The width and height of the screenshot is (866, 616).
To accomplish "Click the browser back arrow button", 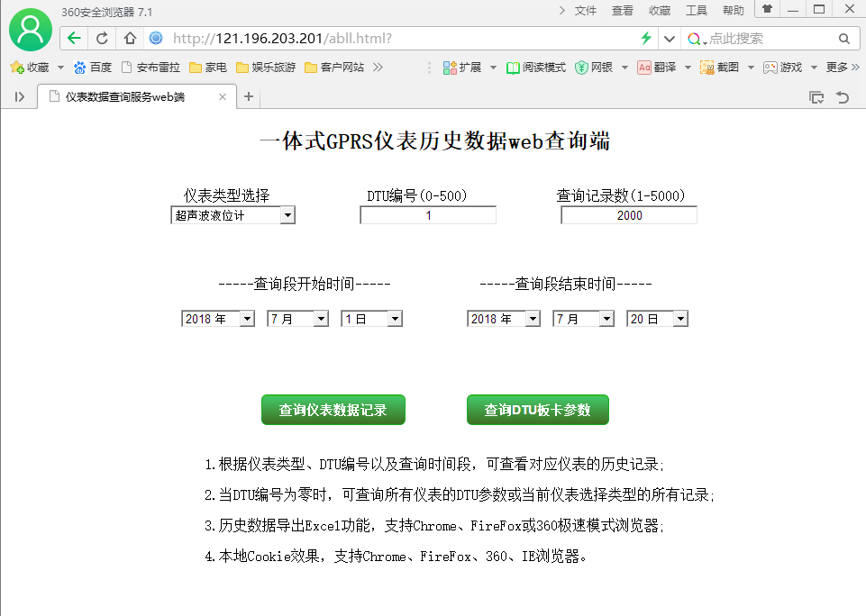I will coord(75,38).
